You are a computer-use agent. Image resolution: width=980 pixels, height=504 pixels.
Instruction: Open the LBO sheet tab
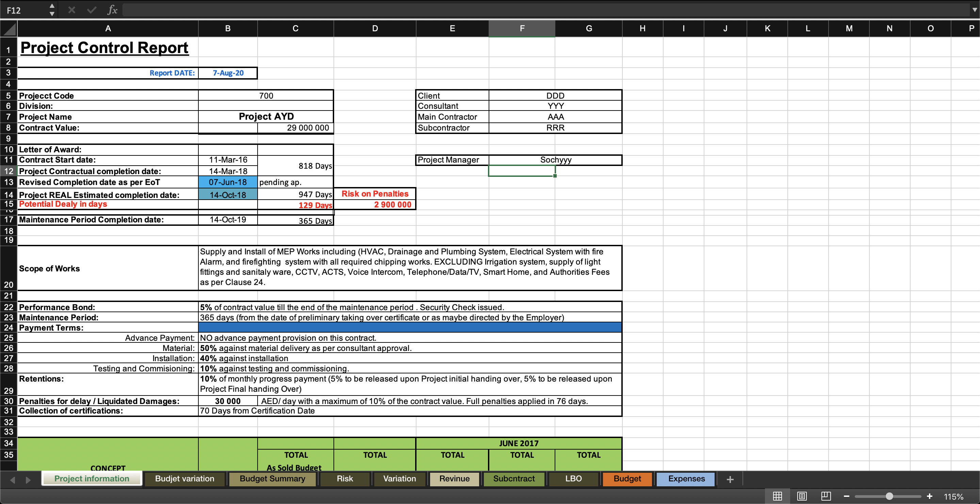tap(573, 478)
